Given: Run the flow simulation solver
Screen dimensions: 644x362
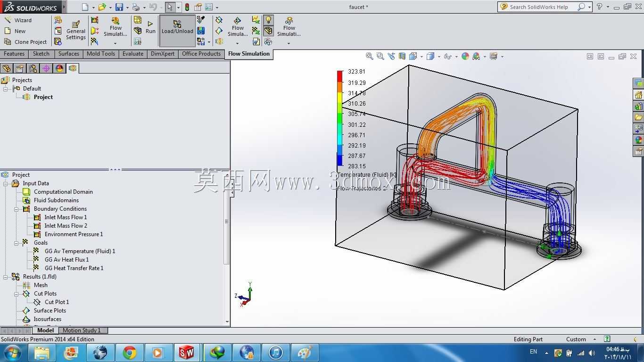Looking at the screenshot, I should coord(150,27).
